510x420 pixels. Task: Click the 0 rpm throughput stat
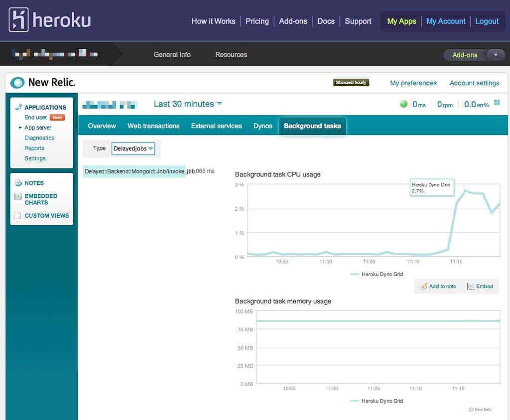445,105
